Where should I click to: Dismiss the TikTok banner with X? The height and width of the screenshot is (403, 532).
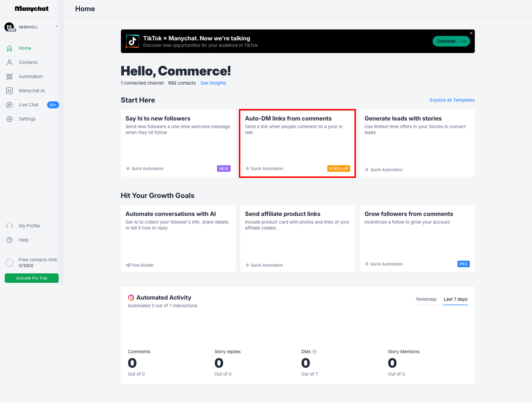point(471,33)
